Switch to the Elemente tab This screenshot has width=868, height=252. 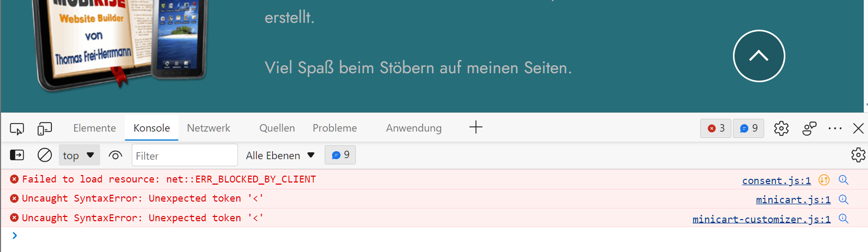click(94, 128)
